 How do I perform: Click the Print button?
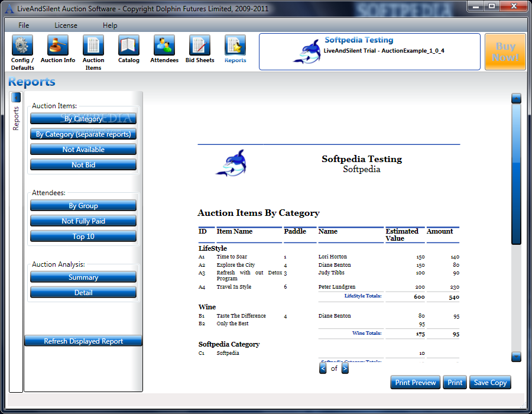(455, 383)
